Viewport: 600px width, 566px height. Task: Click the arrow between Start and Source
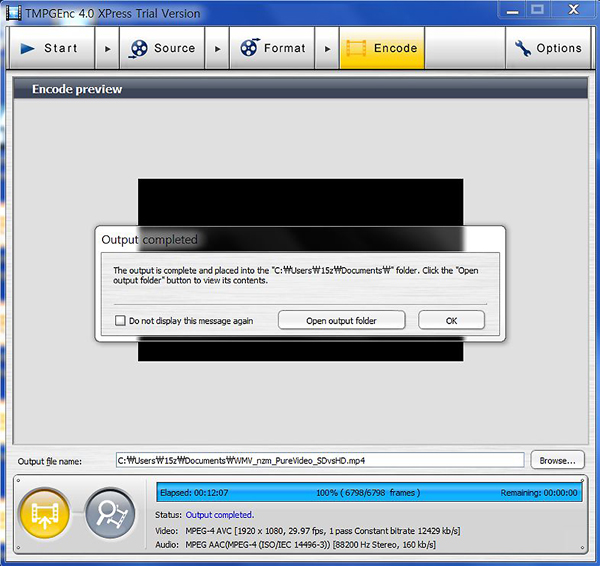tap(107, 49)
